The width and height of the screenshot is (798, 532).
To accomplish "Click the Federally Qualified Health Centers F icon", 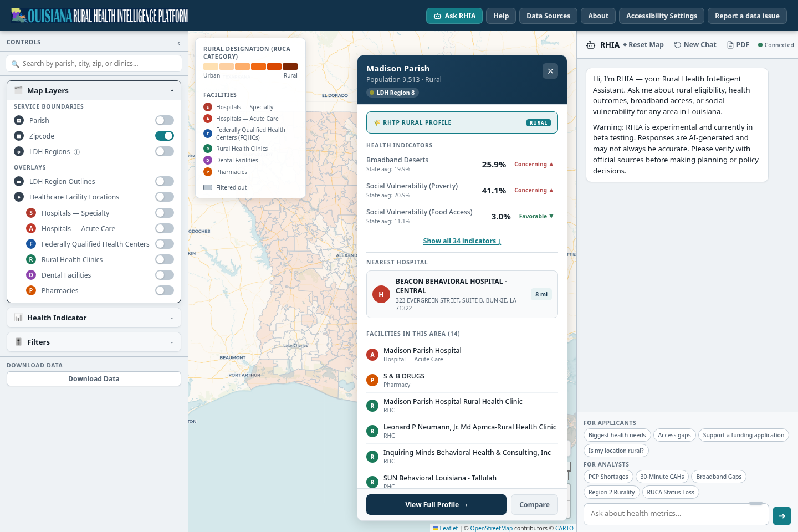I will click(31, 244).
